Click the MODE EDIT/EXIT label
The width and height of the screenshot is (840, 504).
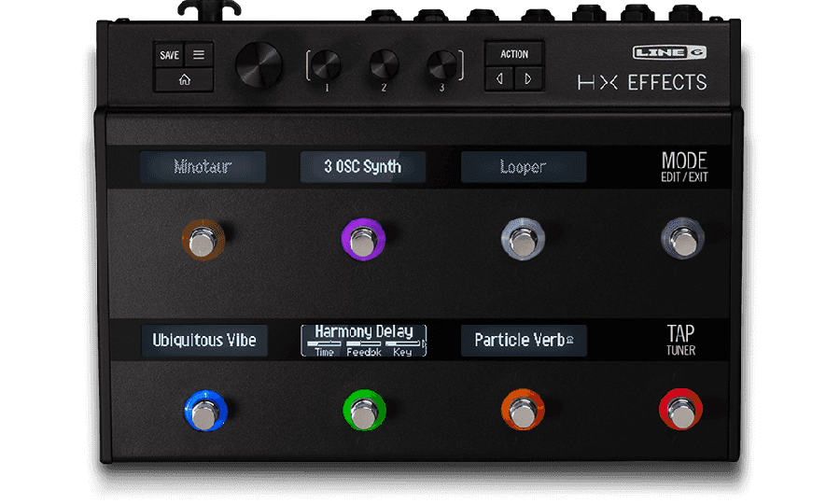[x=684, y=167]
